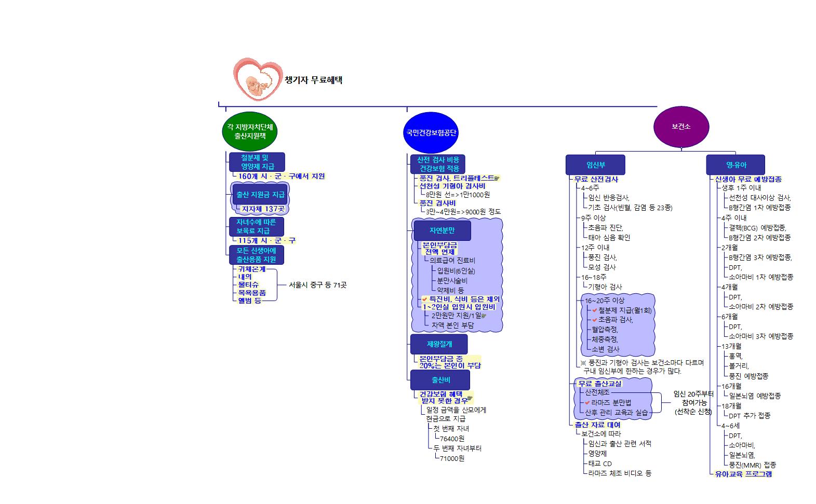
Task: Click the 출산 지원금 지급 node
Action: pos(260,195)
